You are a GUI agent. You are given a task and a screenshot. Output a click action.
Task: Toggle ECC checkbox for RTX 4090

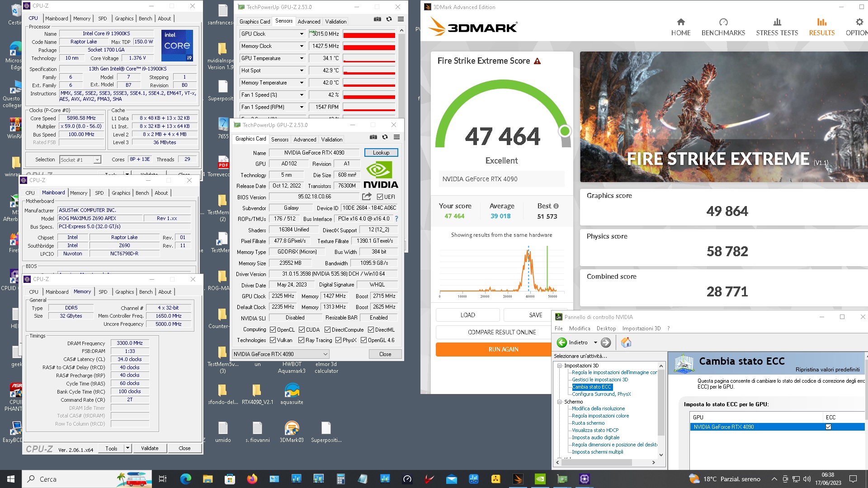pos(828,427)
